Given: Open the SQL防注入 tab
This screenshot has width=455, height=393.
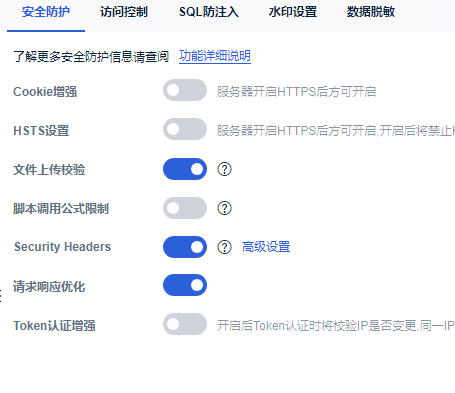Looking at the screenshot, I should (209, 12).
